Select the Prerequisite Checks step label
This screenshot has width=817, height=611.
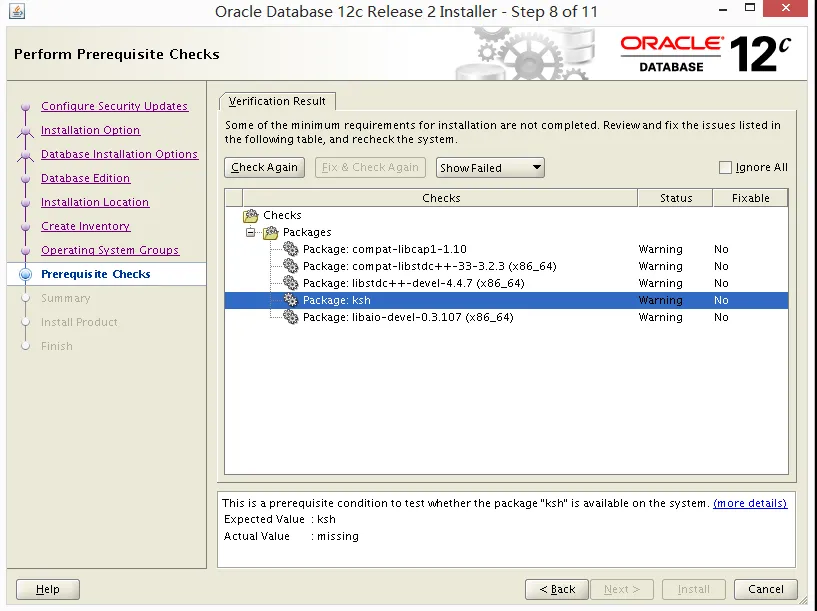[96, 274]
